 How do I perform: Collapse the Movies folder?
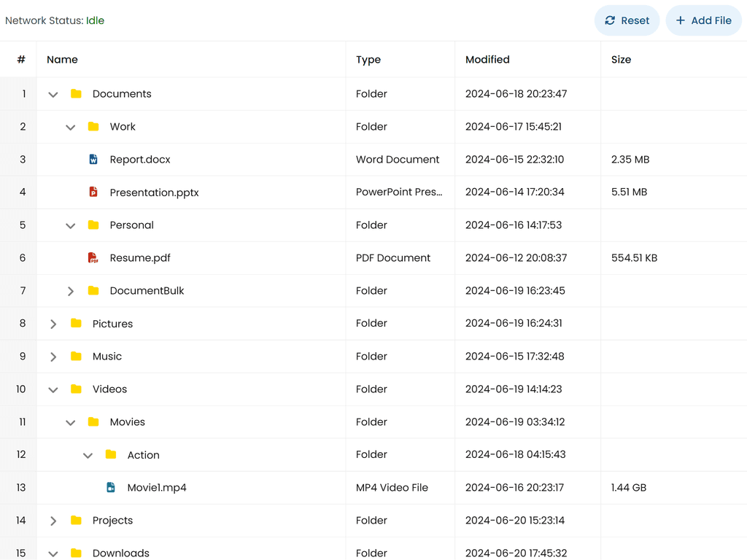pyautogui.click(x=71, y=423)
